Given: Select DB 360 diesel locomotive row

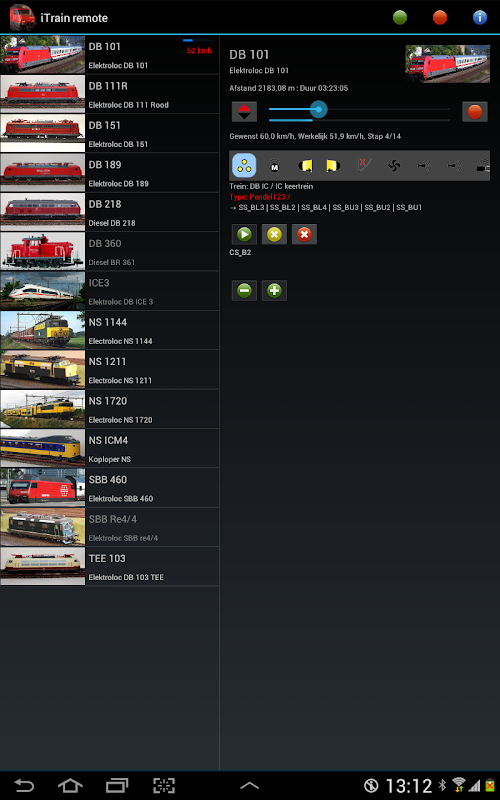Looking at the screenshot, I should (110, 252).
